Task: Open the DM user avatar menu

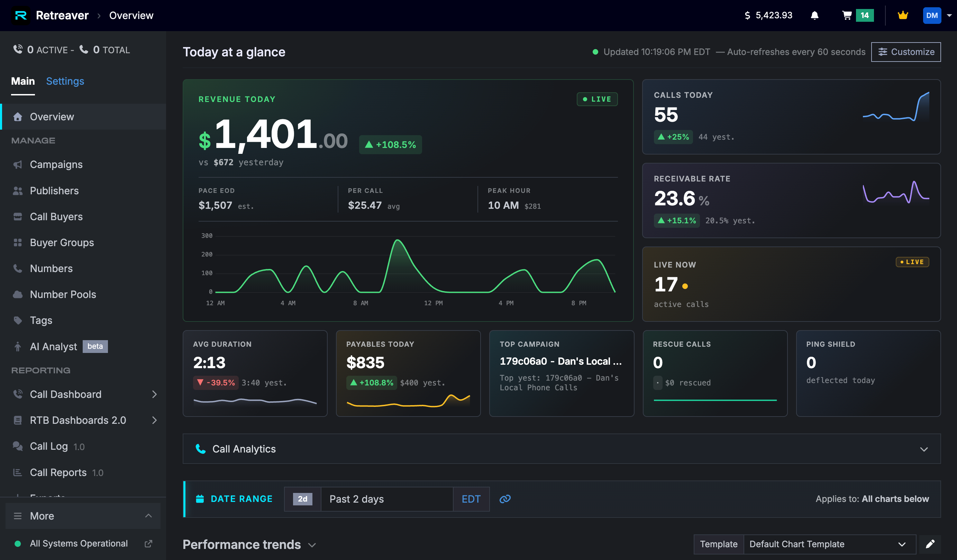Action: (x=932, y=16)
